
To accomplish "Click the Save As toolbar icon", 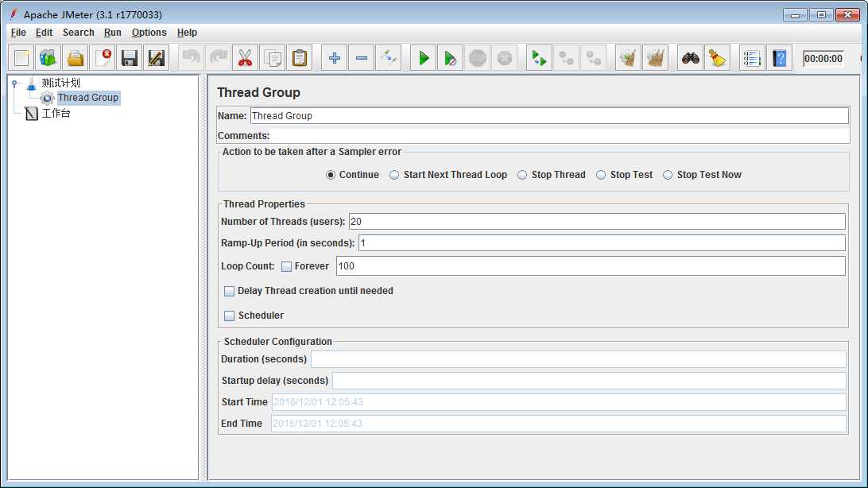I will [157, 58].
